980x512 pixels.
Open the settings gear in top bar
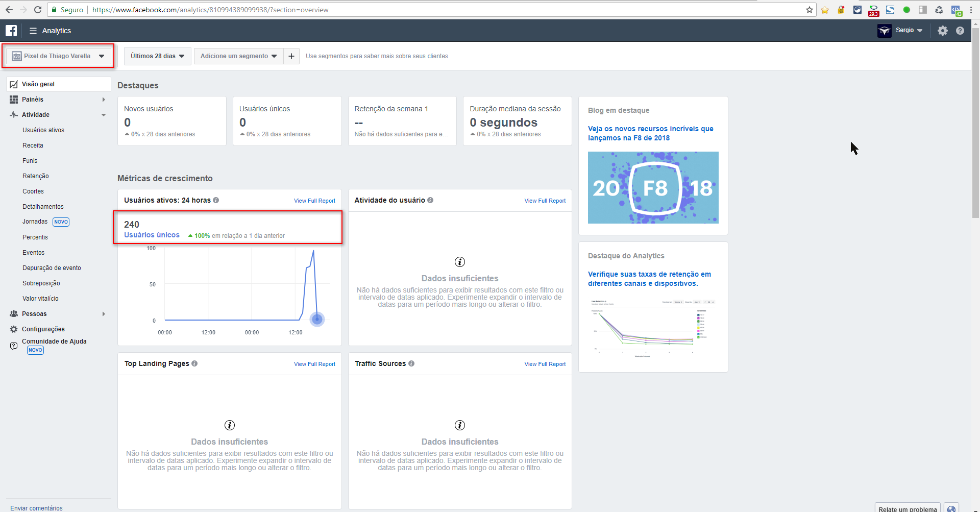[943, 31]
